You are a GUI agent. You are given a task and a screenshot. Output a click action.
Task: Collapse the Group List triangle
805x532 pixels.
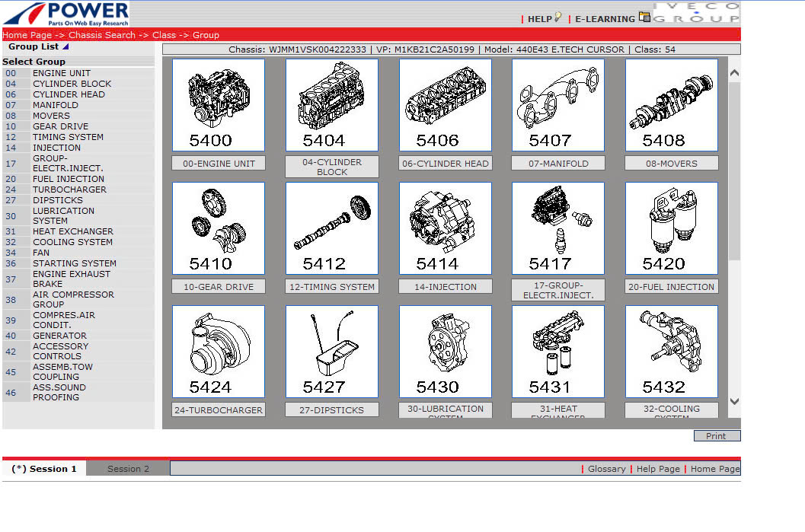65,46
